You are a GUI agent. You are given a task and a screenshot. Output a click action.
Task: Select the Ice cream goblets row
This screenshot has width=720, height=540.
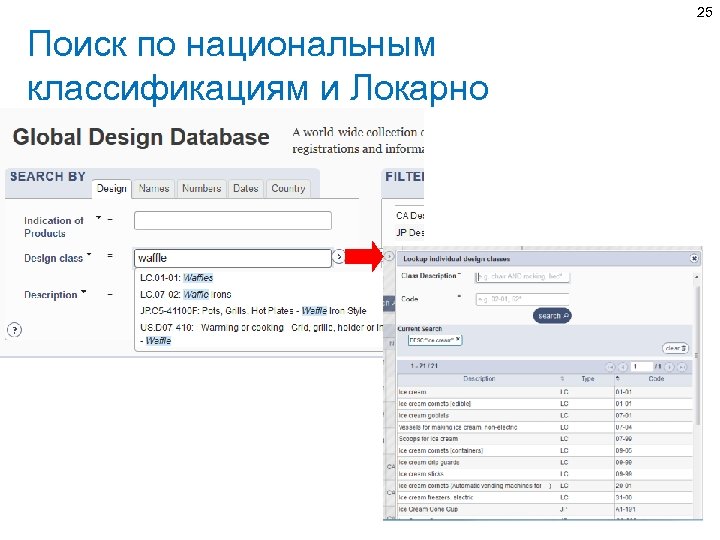click(x=545, y=416)
